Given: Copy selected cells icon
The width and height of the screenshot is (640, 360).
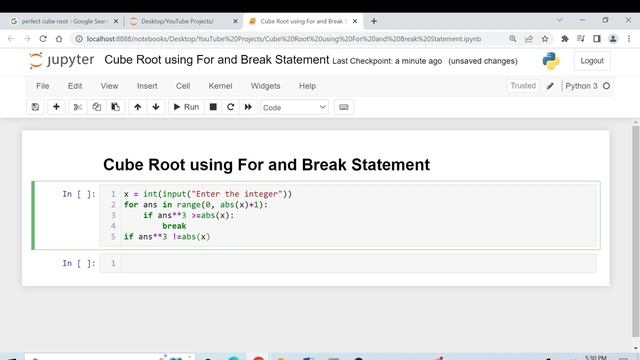Looking at the screenshot, I should [x=96, y=107].
